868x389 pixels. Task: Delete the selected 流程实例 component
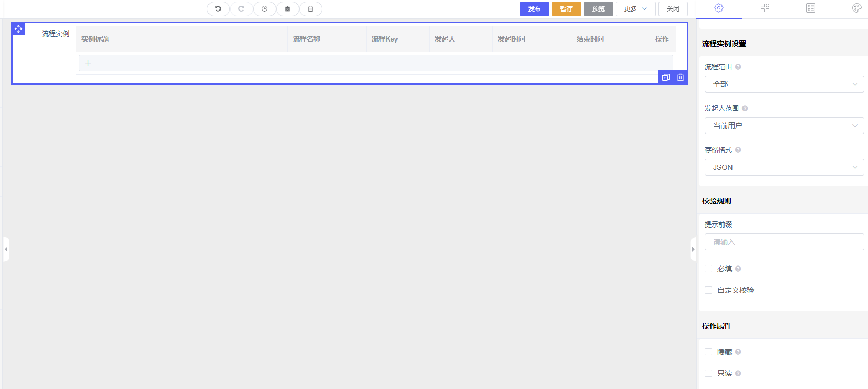tap(681, 77)
